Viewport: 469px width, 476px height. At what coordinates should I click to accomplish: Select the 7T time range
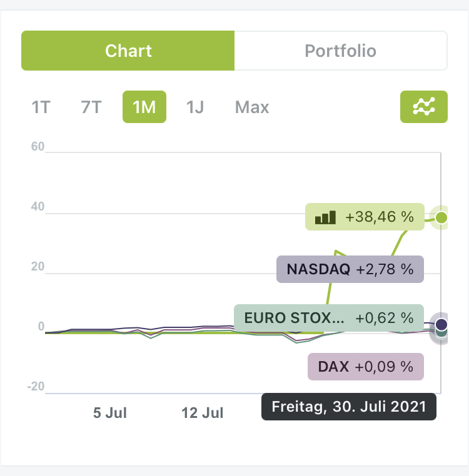(91, 107)
